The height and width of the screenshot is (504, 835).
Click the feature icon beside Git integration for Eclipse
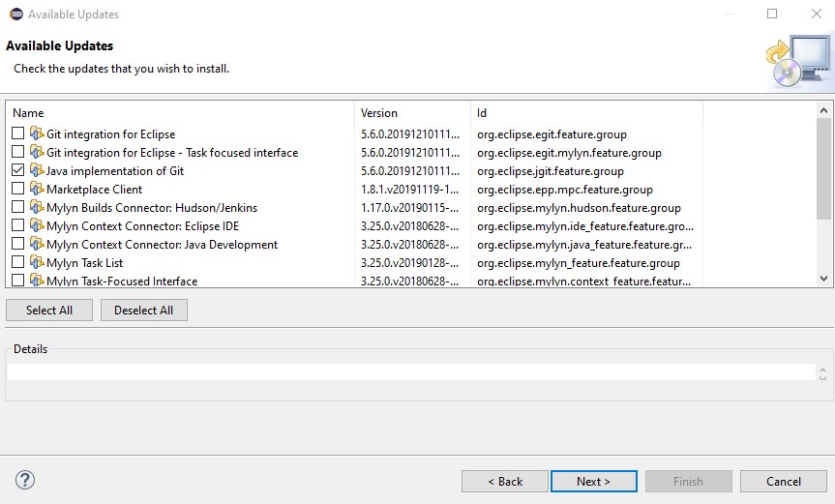pyautogui.click(x=37, y=133)
